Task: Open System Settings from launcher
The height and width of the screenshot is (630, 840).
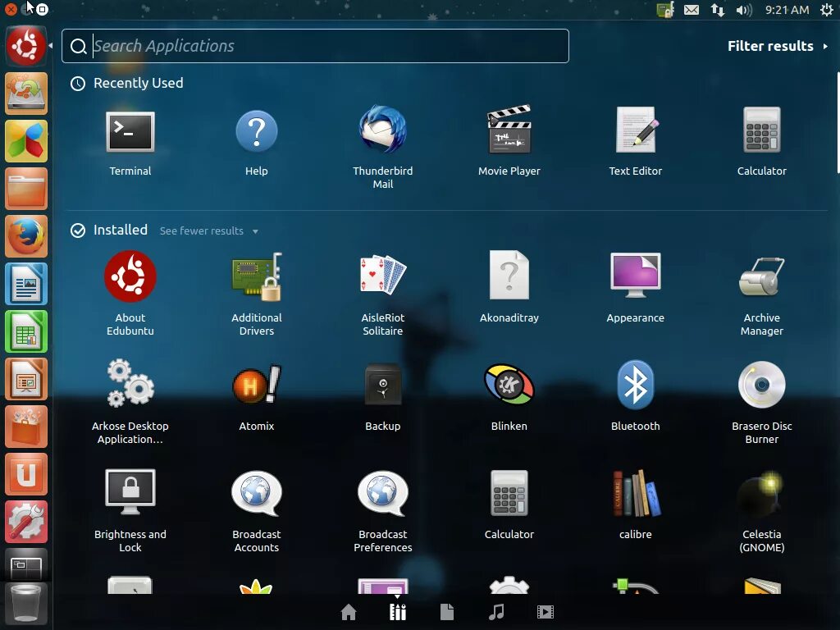Action: click(x=26, y=523)
